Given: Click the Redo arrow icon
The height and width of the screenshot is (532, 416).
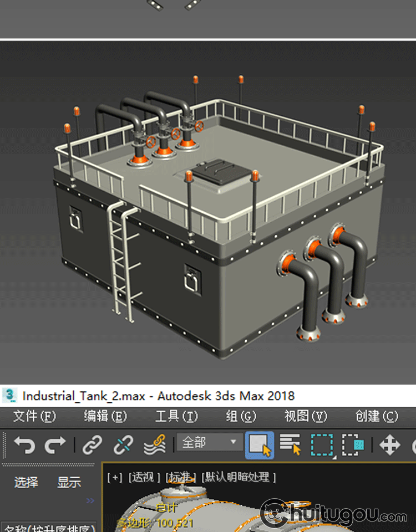Looking at the screenshot, I should pos(55,444).
